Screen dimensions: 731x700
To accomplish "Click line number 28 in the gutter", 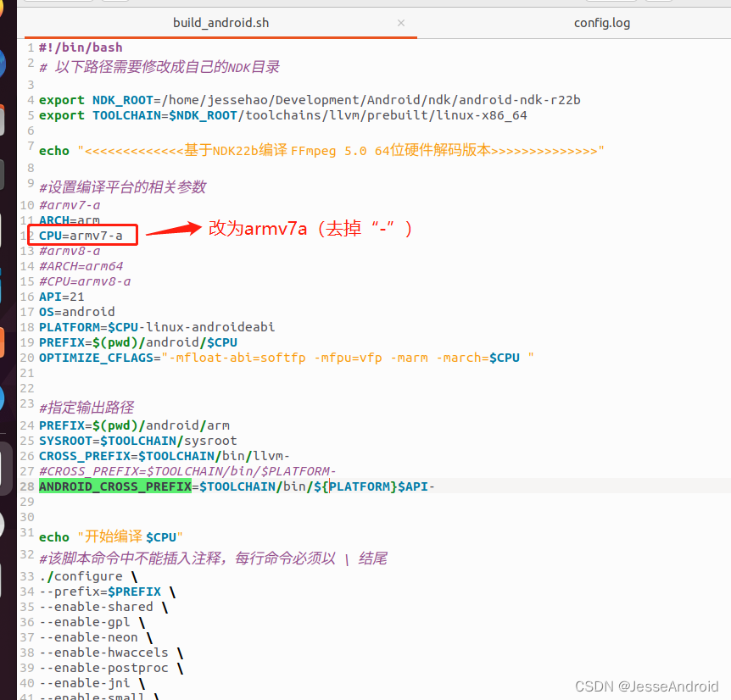I will pos(27,486).
